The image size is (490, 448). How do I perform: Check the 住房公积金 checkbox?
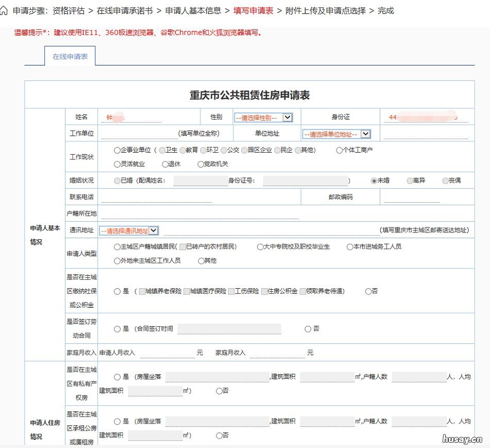tap(264, 291)
